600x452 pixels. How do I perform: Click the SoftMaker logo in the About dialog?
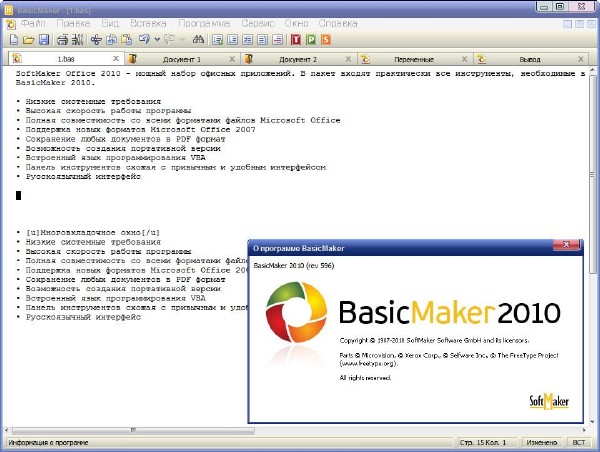coord(547,400)
